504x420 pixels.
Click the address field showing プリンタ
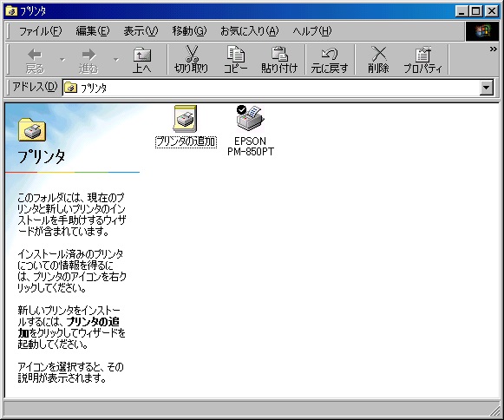(271, 88)
